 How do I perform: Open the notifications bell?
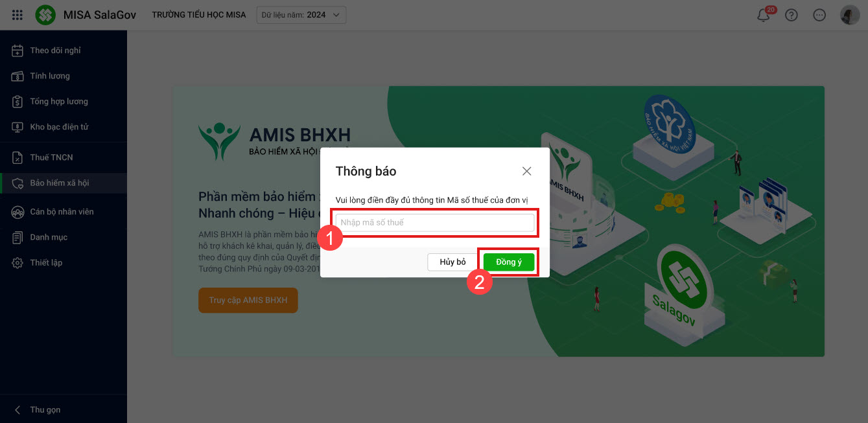[764, 16]
